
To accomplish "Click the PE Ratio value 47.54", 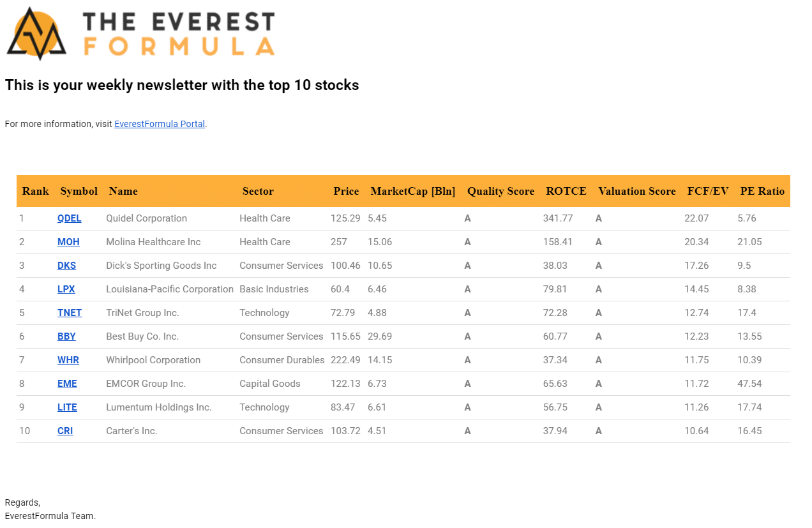I will tap(749, 384).
